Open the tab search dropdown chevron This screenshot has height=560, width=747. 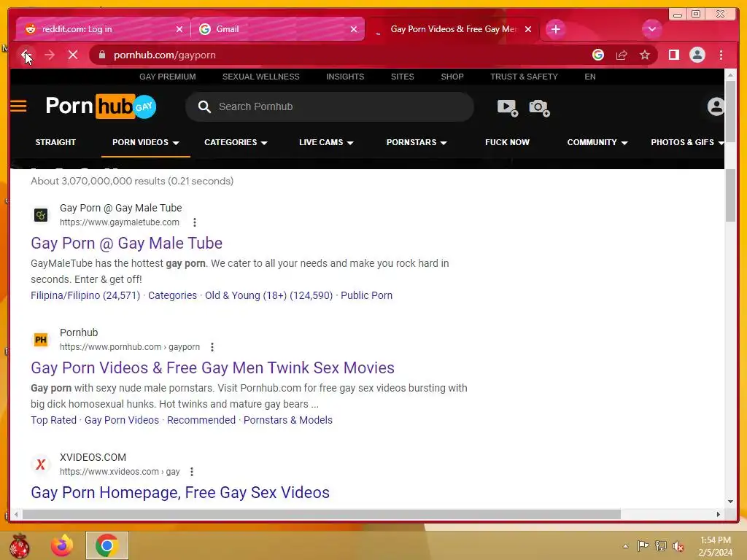point(651,29)
